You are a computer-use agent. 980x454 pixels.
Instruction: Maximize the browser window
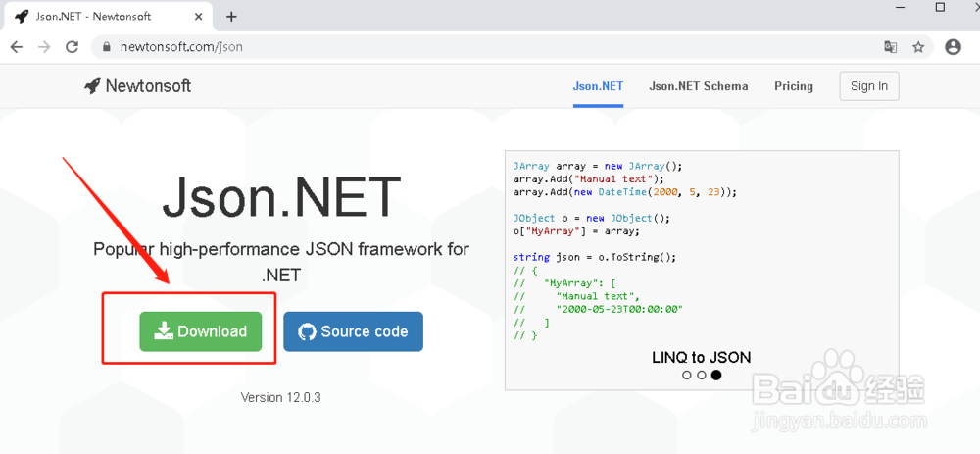(940, 7)
